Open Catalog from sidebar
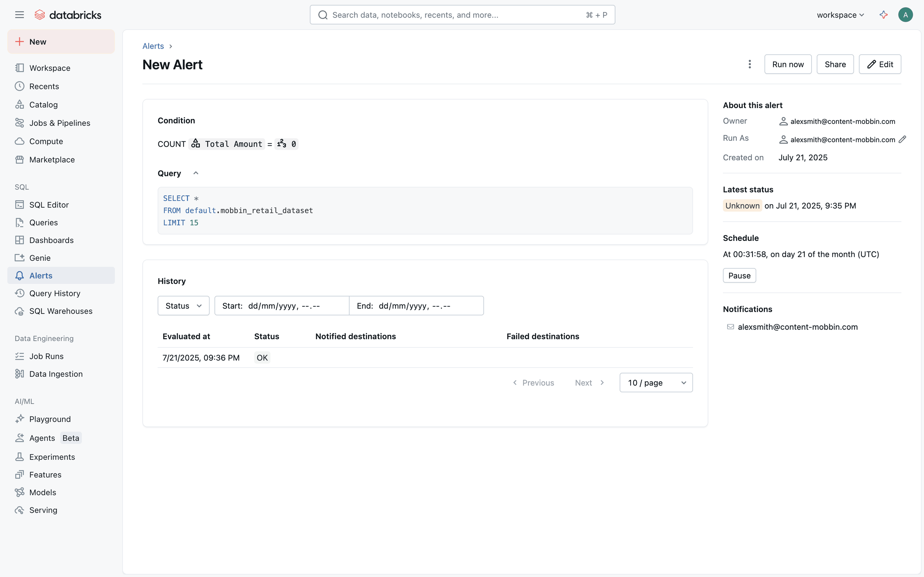 pyautogui.click(x=43, y=104)
